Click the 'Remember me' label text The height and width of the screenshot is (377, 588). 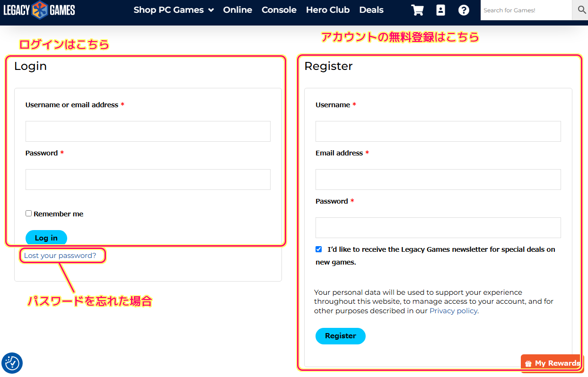pos(59,214)
